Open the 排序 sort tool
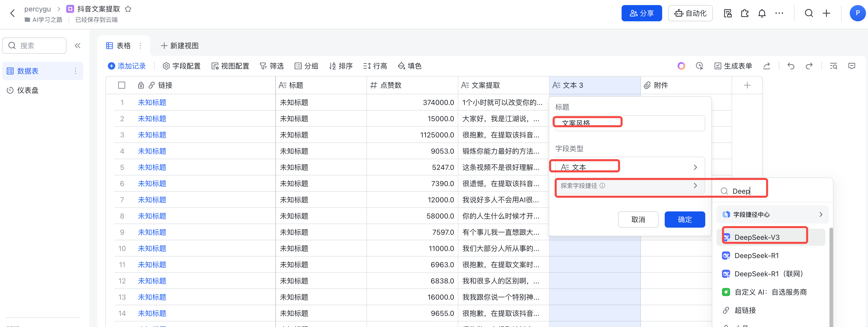Screen dimensions: 868x327 (341, 66)
